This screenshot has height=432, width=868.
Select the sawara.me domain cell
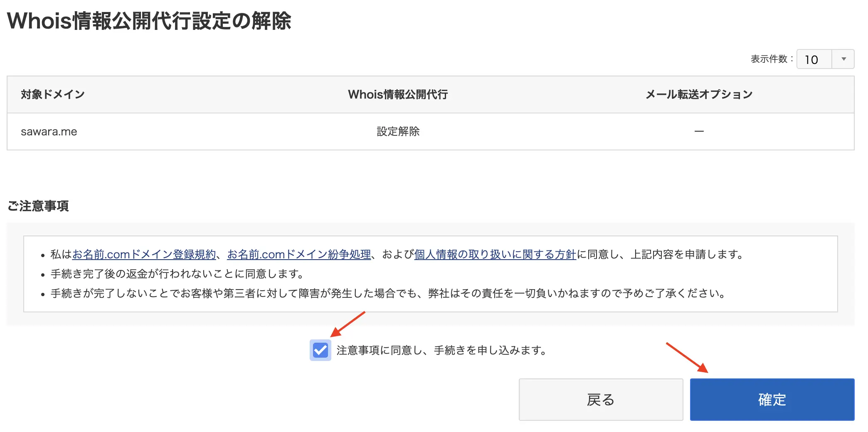[49, 132]
